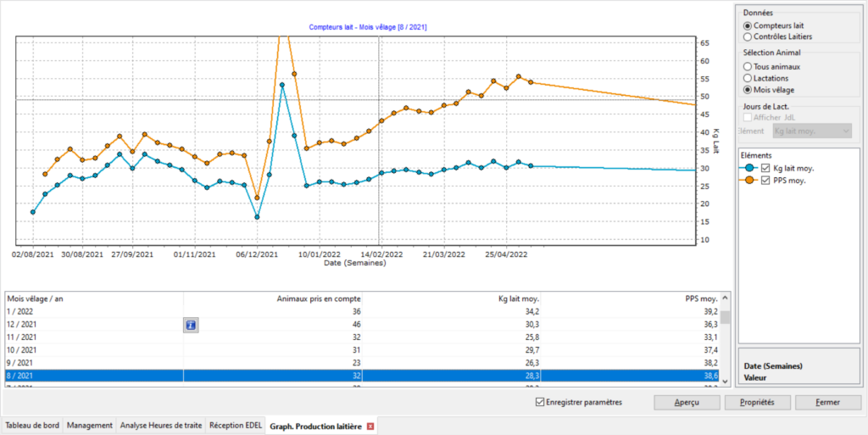
Task: Click the orange PPS moy. legend marker
Action: pos(748,180)
